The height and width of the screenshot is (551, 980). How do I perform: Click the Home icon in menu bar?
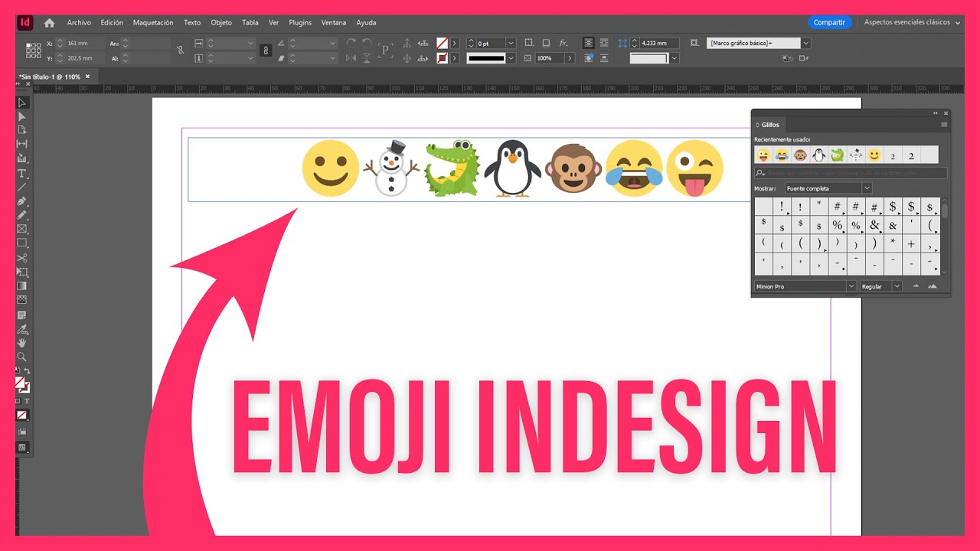pos(50,23)
